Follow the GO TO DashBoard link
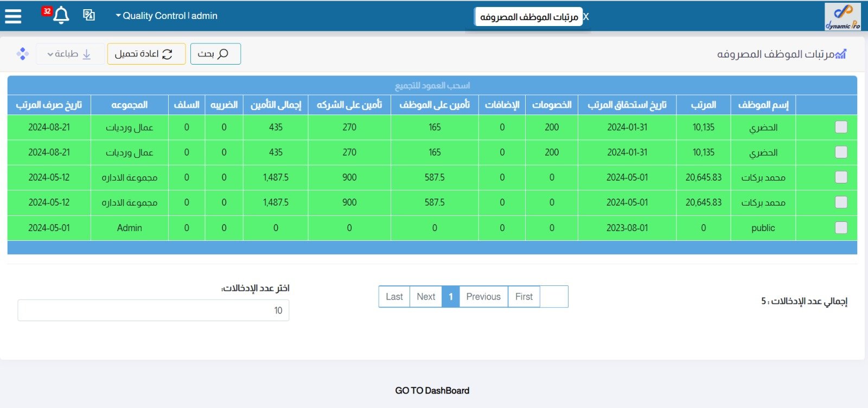The width and height of the screenshot is (868, 408). point(432,391)
